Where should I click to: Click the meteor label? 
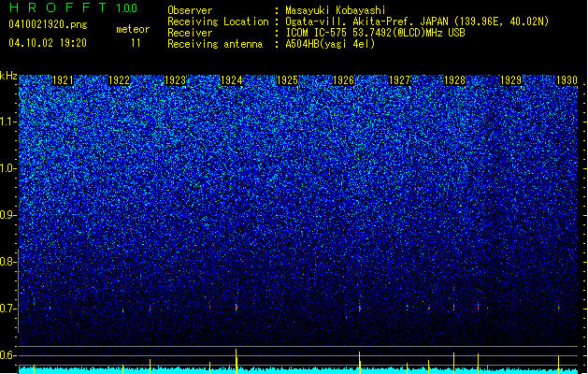coord(133,29)
